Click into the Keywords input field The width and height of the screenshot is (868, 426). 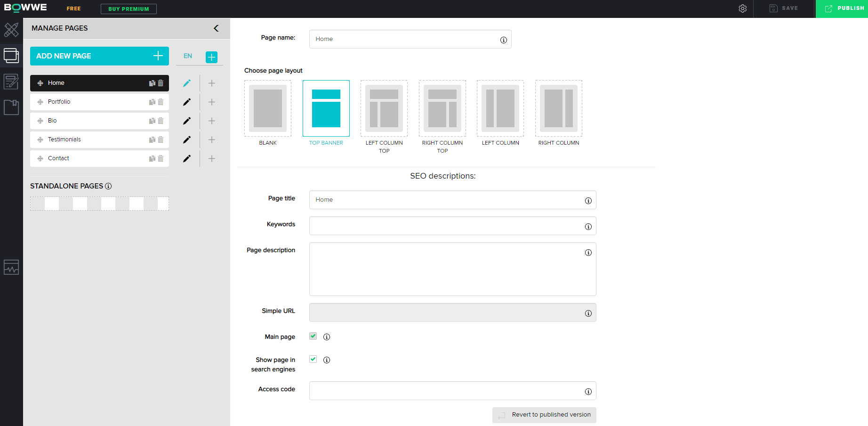coord(452,226)
